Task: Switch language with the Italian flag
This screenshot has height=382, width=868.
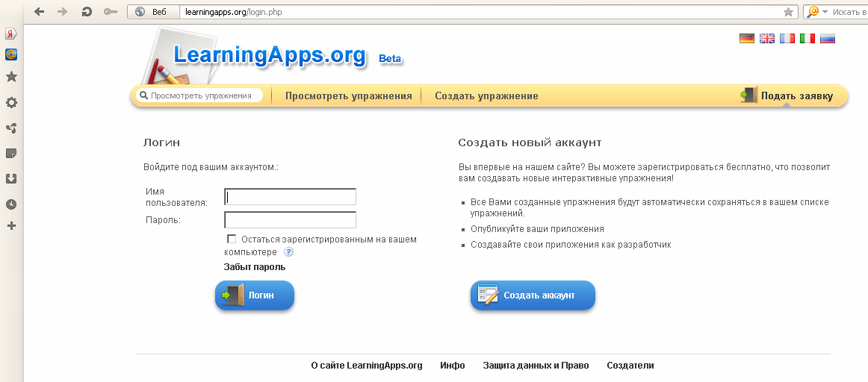Action: 807,38
